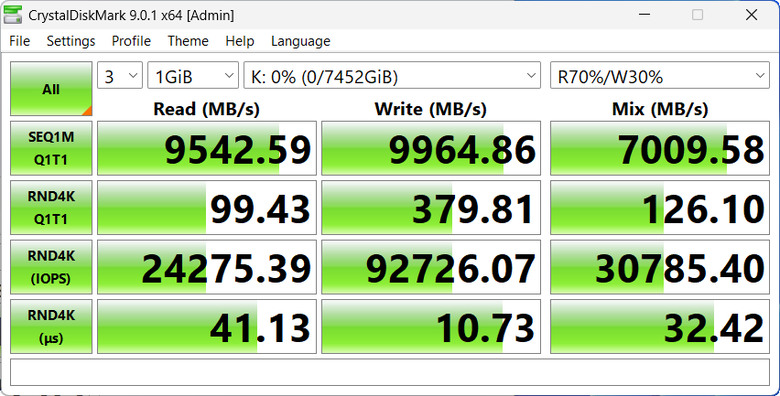Click the Mix (MB/s) column header
The image size is (780, 396).
[660, 109]
